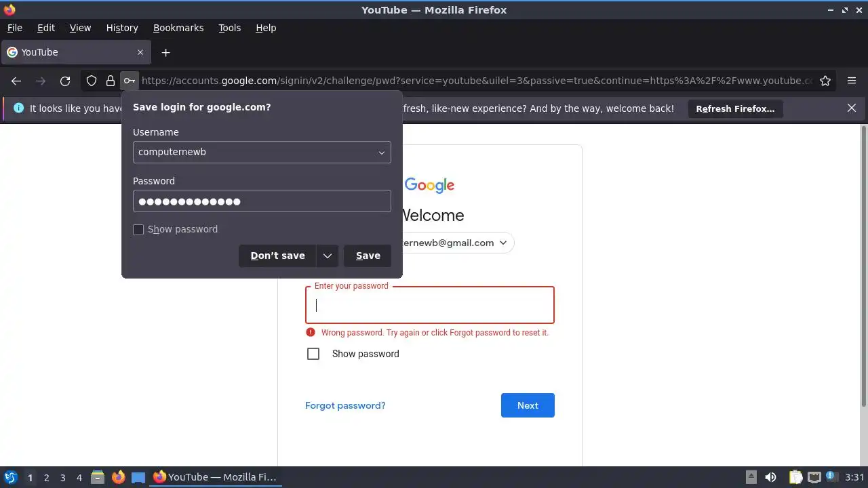Click the Password field in save login popup
868x488 pixels.
[262, 201]
